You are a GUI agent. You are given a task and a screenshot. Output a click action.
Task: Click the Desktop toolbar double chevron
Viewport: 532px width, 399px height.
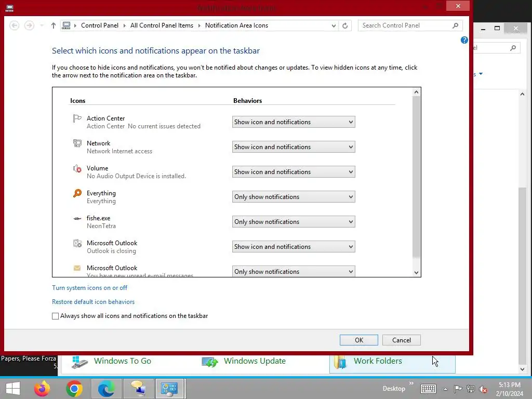(x=411, y=383)
